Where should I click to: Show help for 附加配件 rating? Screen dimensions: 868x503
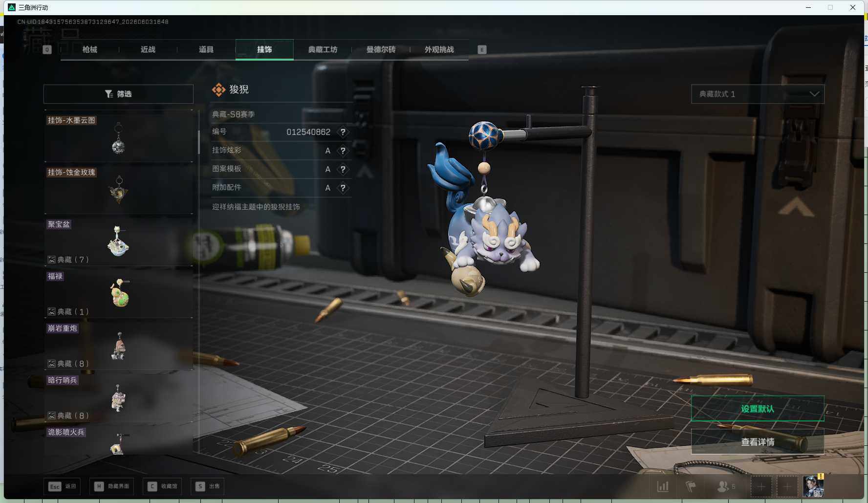click(x=343, y=188)
